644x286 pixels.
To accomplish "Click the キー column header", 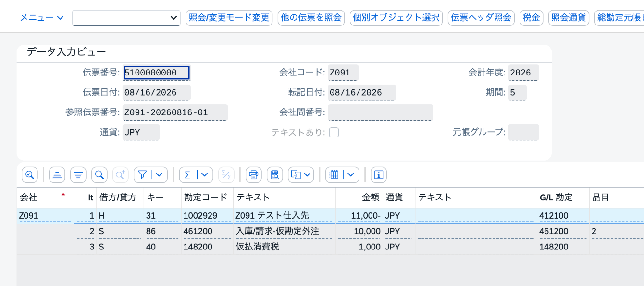I will pyautogui.click(x=162, y=198).
